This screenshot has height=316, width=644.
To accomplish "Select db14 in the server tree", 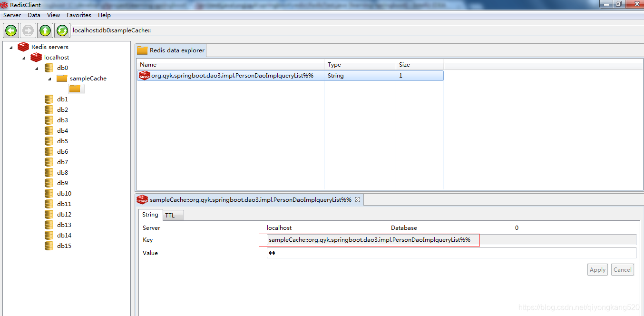I will click(x=64, y=235).
